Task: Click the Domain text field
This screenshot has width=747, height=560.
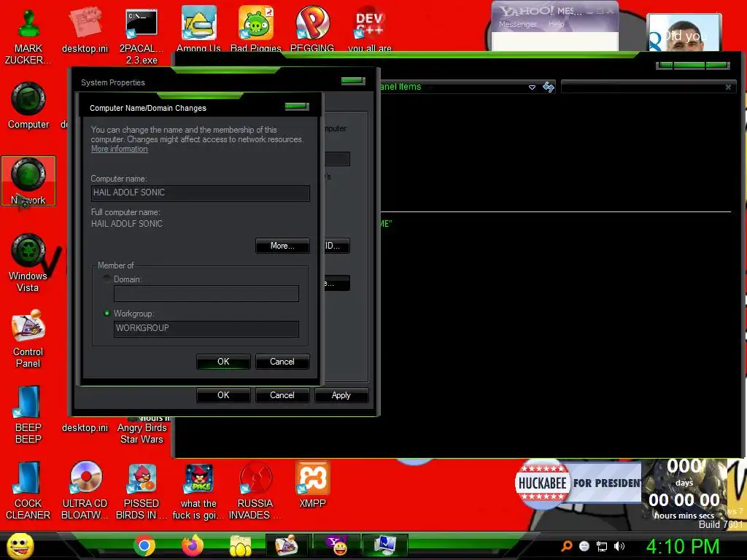Action: pos(206,293)
